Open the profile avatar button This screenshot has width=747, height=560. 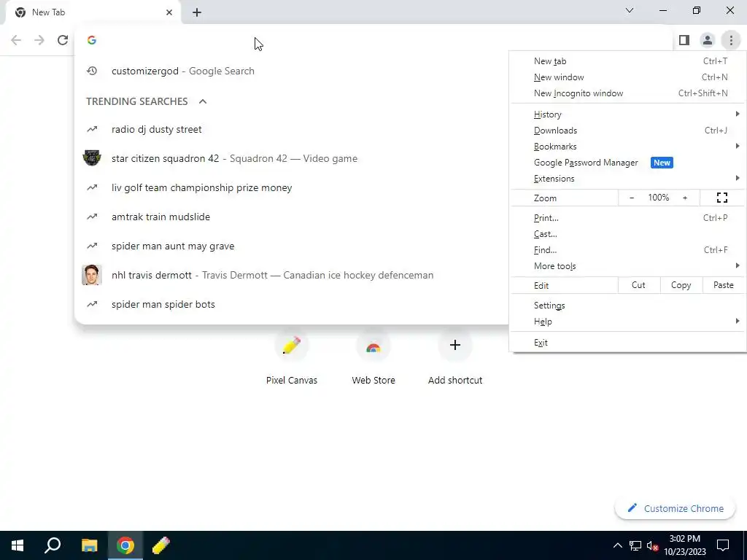tap(708, 40)
